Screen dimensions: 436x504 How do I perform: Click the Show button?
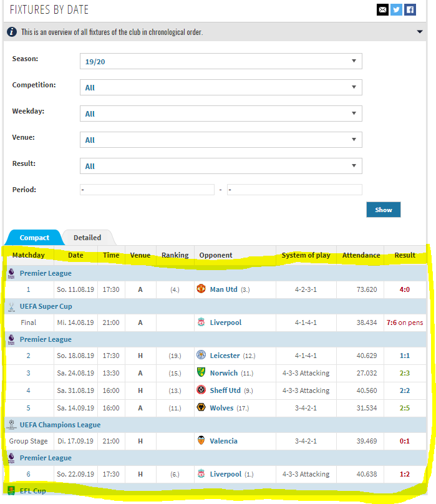pos(383,210)
